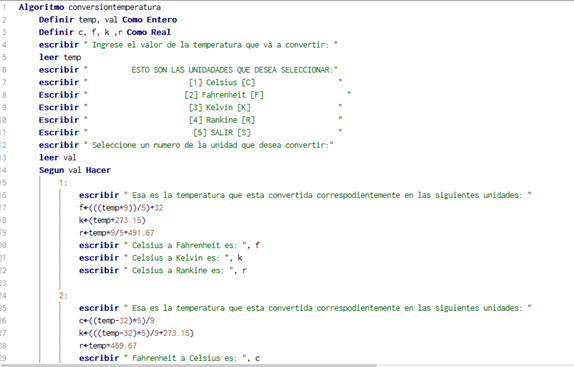Click the 'Esa es la temperatura' string on line 16

pos(328,195)
